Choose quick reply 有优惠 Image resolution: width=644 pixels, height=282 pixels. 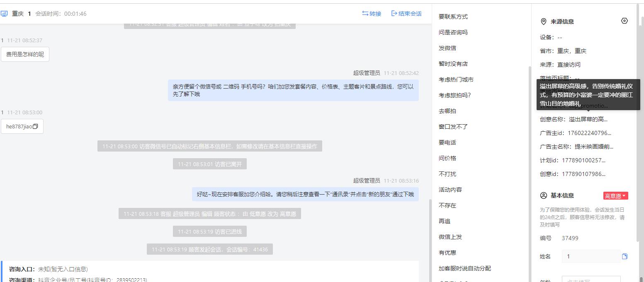(x=447, y=253)
